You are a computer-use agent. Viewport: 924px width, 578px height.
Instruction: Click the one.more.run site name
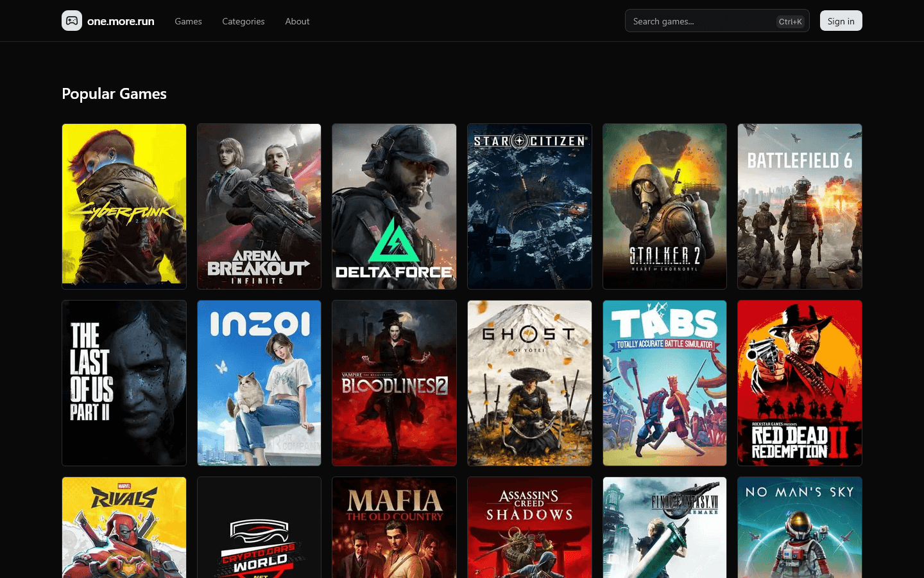[x=121, y=21]
